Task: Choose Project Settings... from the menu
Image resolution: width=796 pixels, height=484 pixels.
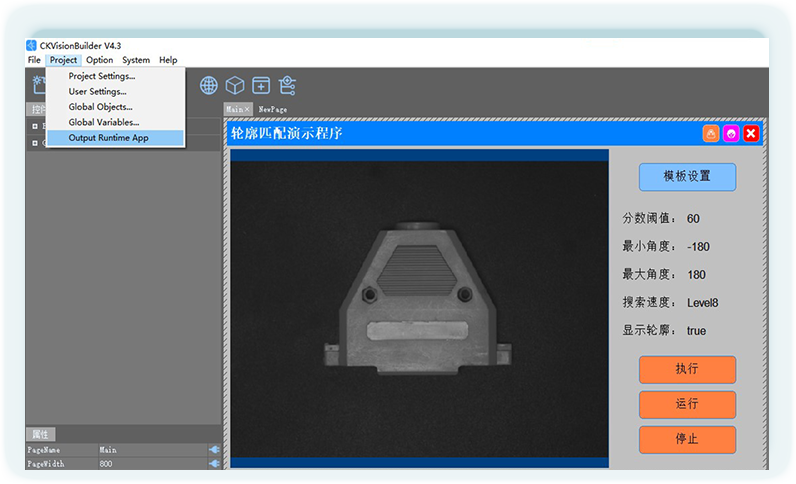Action: pos(115,76)
